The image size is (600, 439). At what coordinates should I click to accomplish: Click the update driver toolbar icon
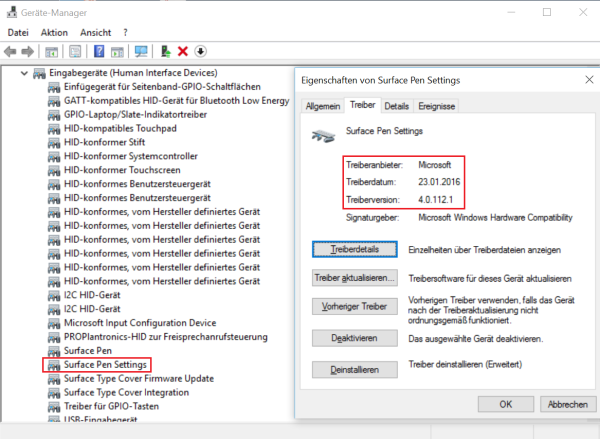[165, 51]
